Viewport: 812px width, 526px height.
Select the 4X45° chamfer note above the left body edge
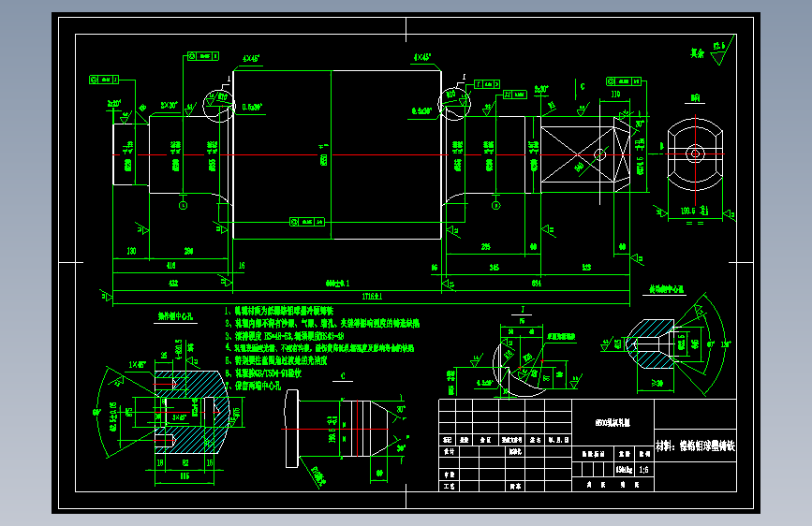point(251,59)
